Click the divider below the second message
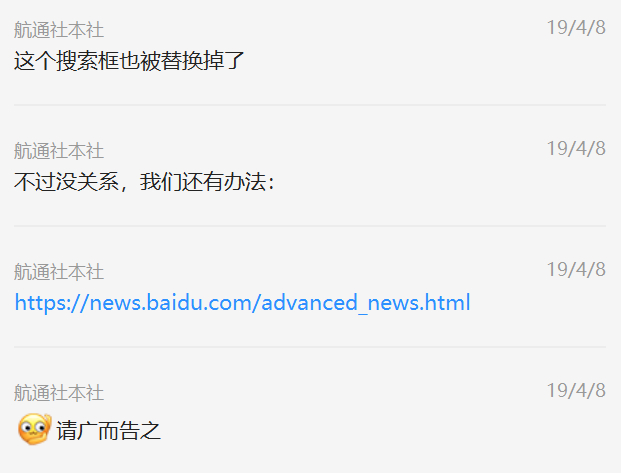The width and height of the screenshot is (621, 473). (310, 226)
